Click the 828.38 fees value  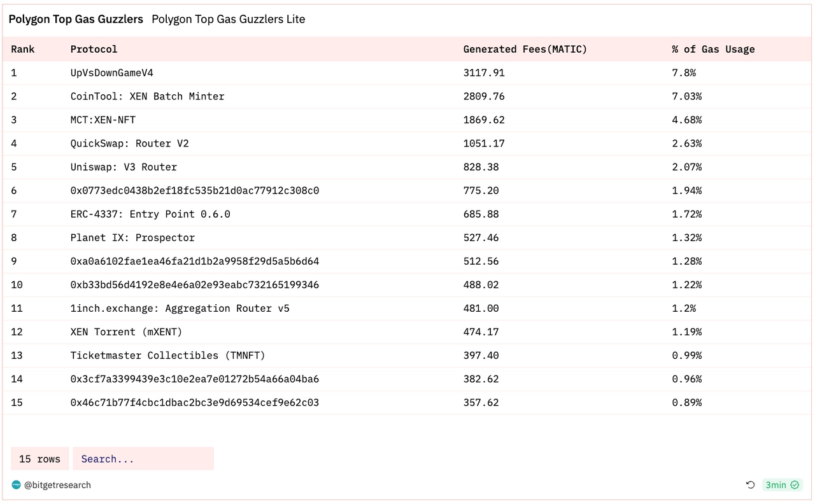click(481, 167)
